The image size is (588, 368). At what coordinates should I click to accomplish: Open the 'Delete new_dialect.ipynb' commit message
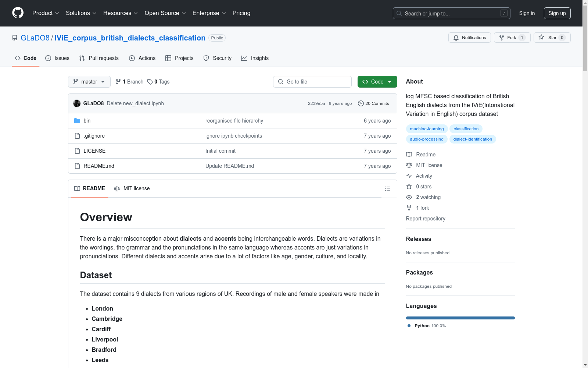point(135,103)
